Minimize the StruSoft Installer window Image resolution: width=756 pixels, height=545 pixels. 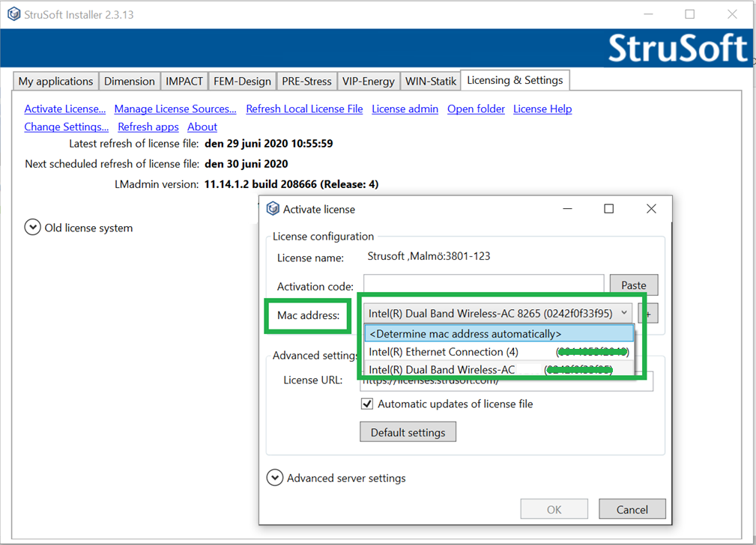[649, 14]
